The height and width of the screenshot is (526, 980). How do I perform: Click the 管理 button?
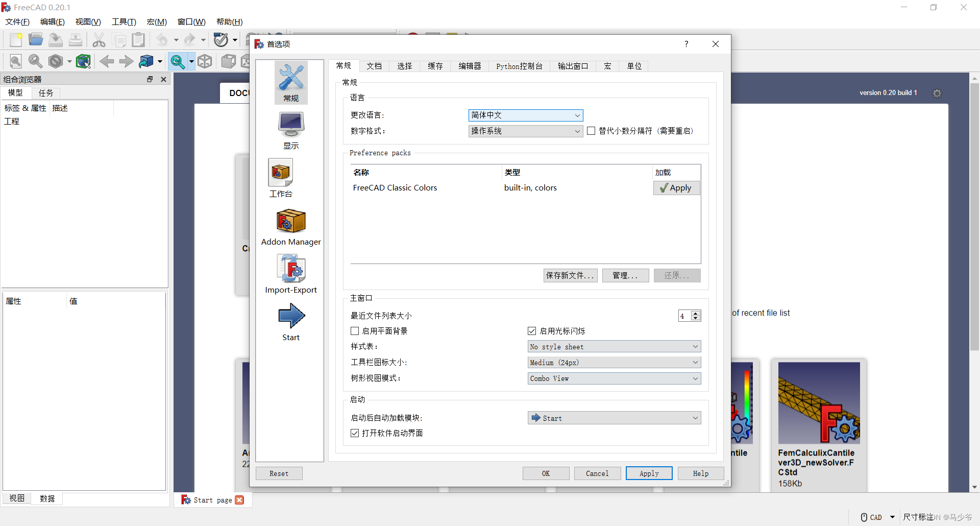click(625, 275)
